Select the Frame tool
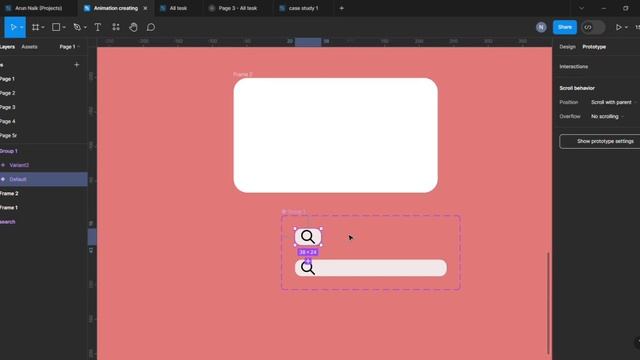This screenshot has height=360, width=640. click(36, 27)
